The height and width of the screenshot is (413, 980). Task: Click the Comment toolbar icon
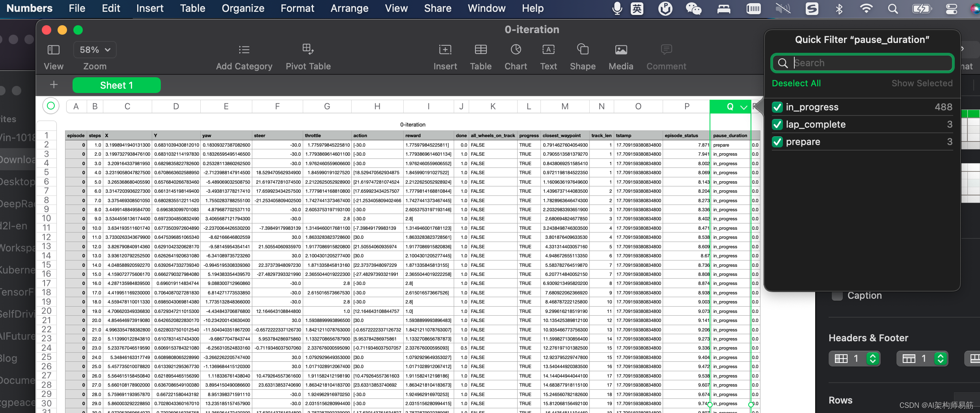666,50
